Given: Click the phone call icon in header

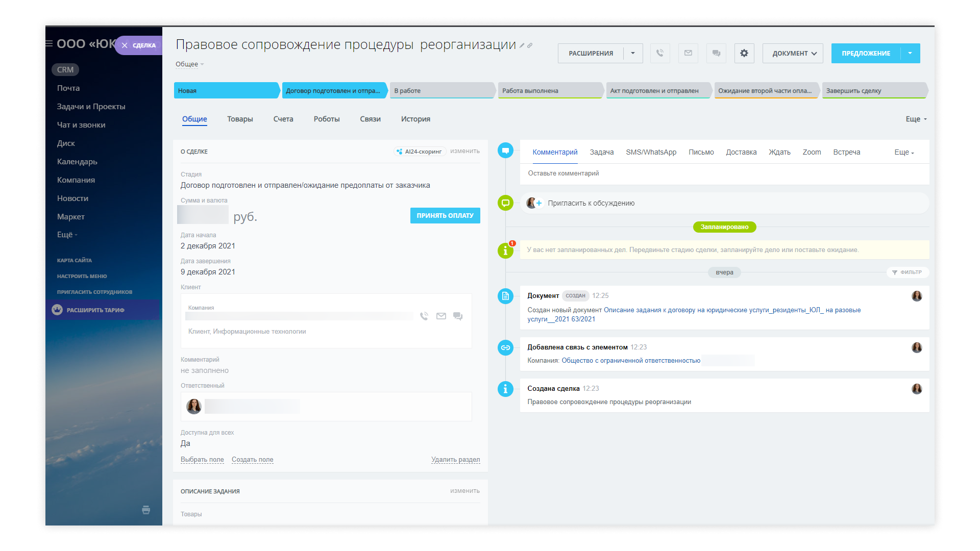Looking at the screenshot, I should coord(660,53).
